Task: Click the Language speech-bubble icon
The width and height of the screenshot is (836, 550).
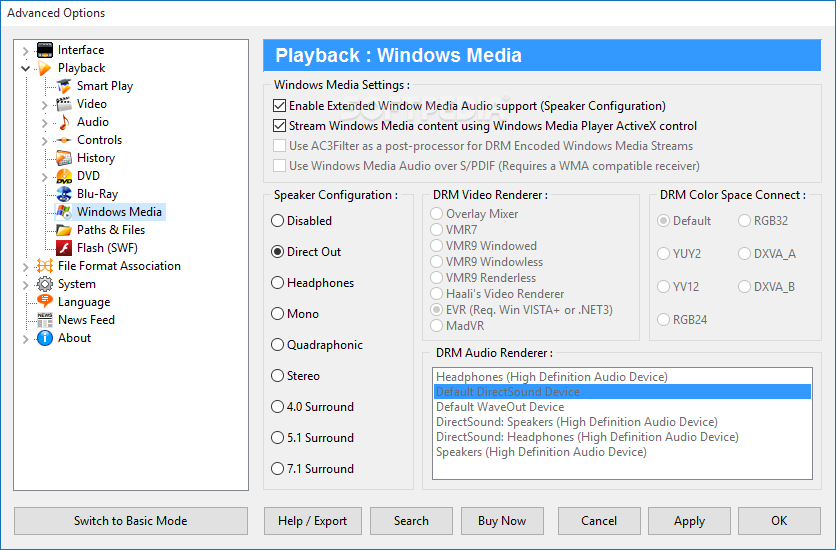Action: tap(45, 302)
